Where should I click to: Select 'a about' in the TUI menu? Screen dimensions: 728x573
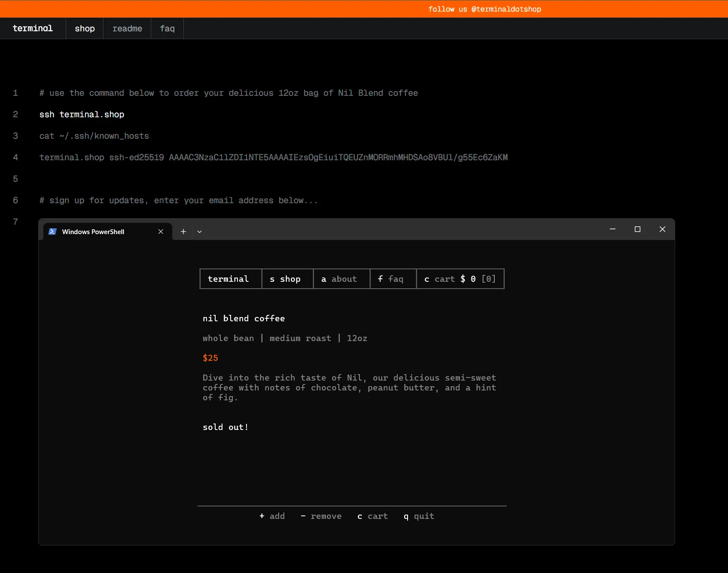click(341, 279)
